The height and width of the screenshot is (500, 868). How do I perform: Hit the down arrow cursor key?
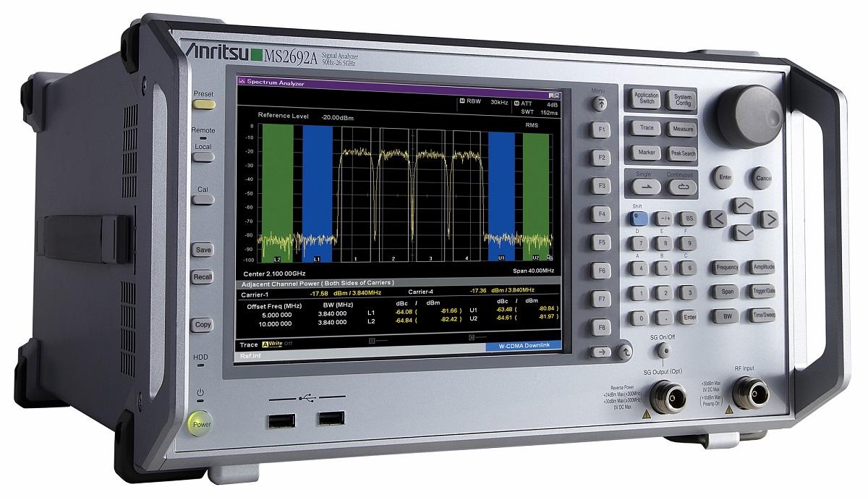click(743, 232)
